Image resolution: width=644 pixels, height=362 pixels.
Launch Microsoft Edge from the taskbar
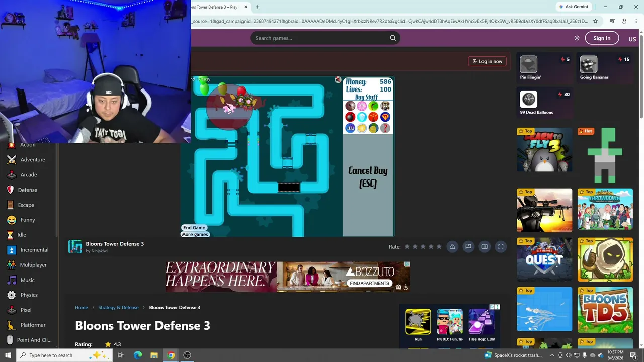point(138,355)
